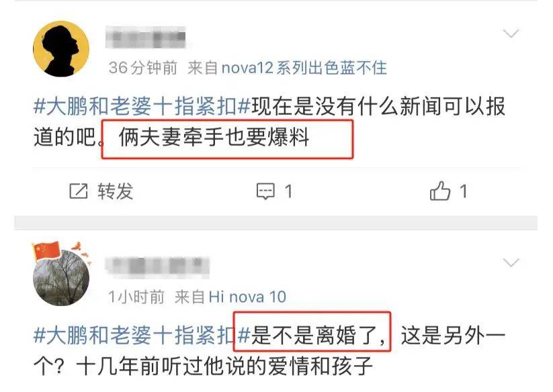
Task: Click the second post's blurred username
Action: (x=157, y=267)
